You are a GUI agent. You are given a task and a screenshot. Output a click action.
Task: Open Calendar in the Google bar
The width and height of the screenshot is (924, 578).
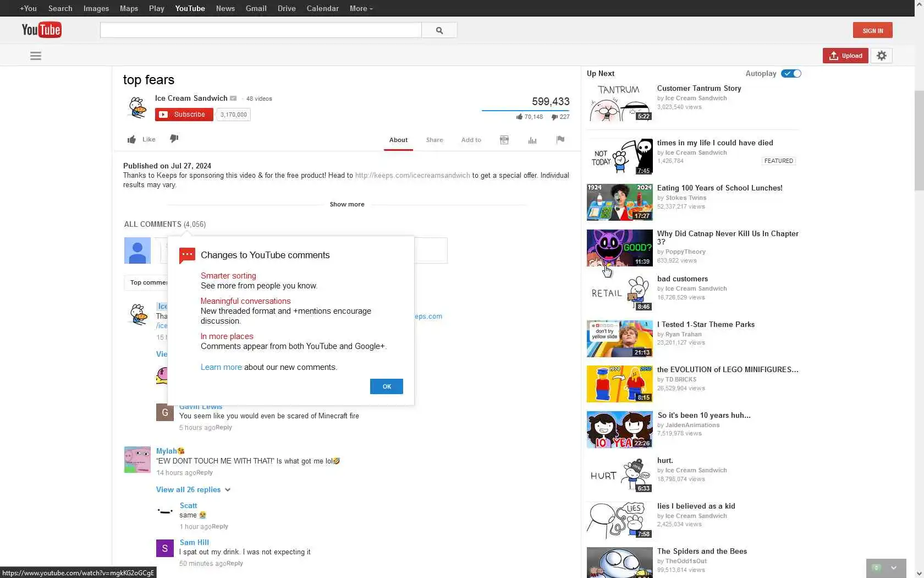[x=322, y=8]
